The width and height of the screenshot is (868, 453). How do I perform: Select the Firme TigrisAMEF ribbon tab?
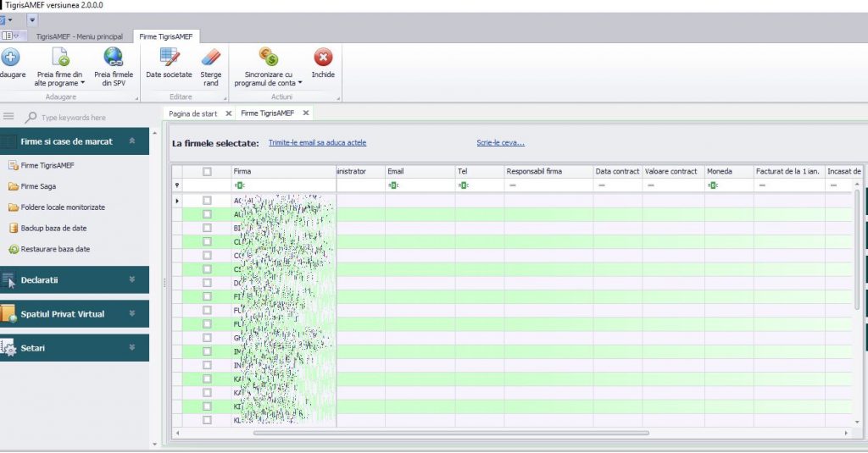click(166, 36)
